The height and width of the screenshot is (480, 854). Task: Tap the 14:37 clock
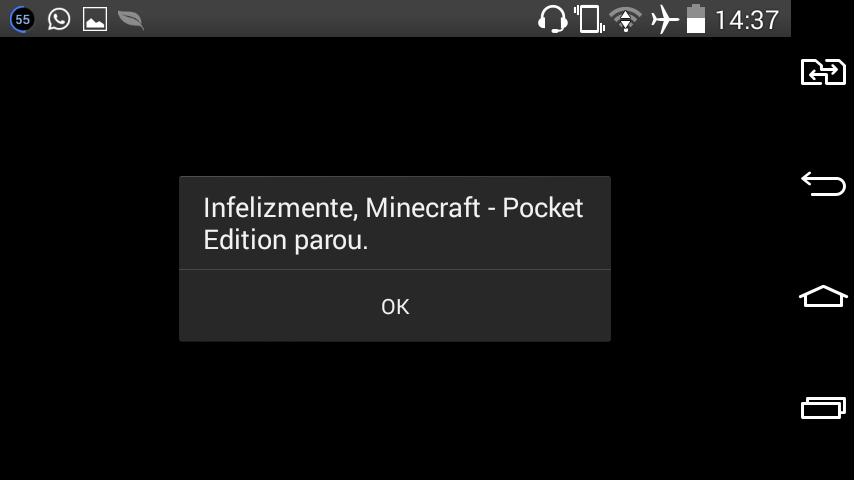pos(747,20)
